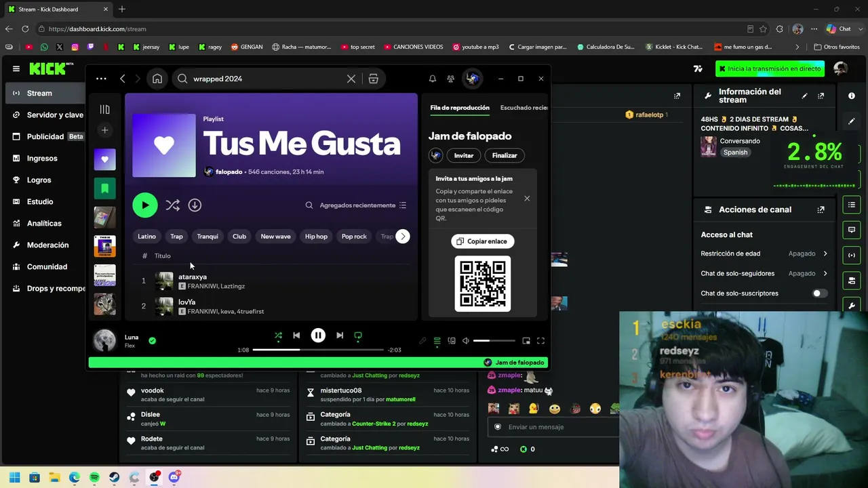Play the Tus Me Gusta playlist

145,205
